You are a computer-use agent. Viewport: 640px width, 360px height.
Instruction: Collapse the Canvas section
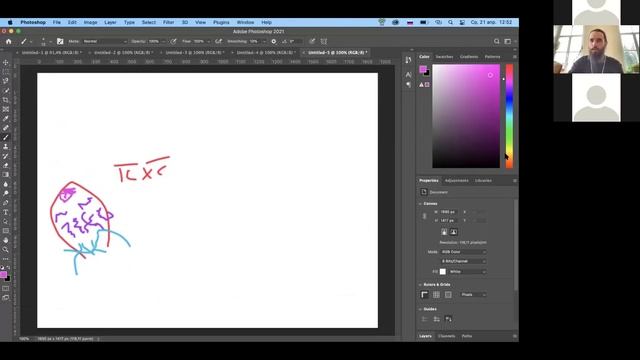(x=420, y=203)
